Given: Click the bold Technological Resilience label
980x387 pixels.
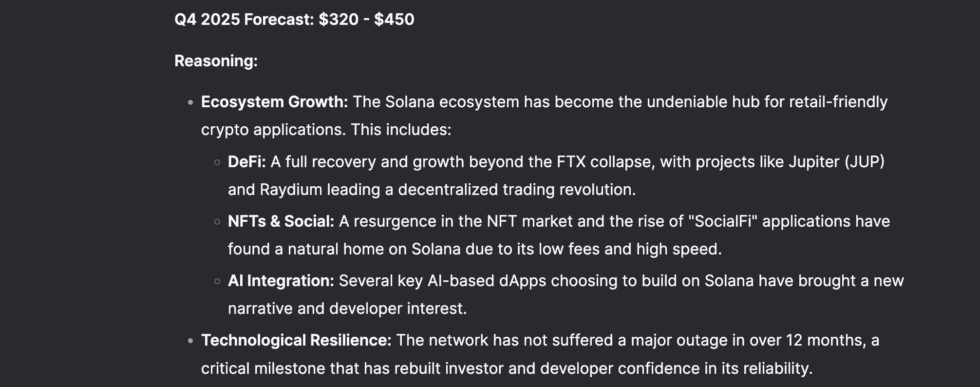Looking at the screenshot, I should (296, 340).
